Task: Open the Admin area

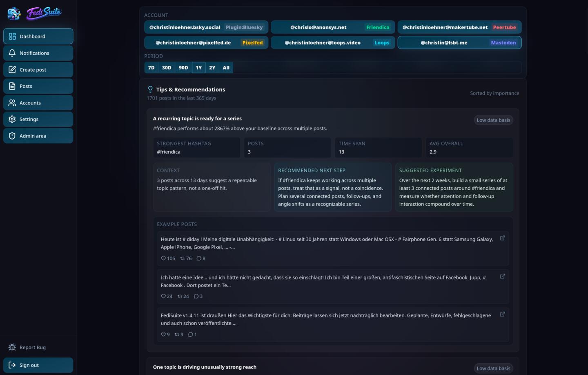Action: coord(38,136)
